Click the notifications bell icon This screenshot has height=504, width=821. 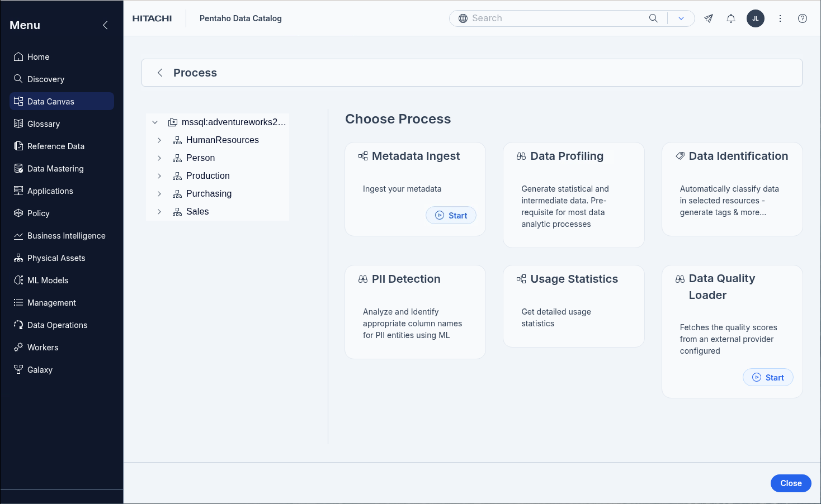point(730,18)
